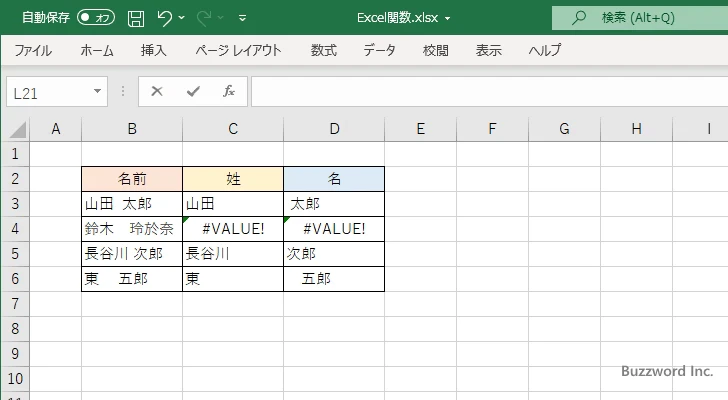The width and height of the screenshot is (728, 400).
Task: Select cell C3 containing 山田
Action: coord(233,204)
